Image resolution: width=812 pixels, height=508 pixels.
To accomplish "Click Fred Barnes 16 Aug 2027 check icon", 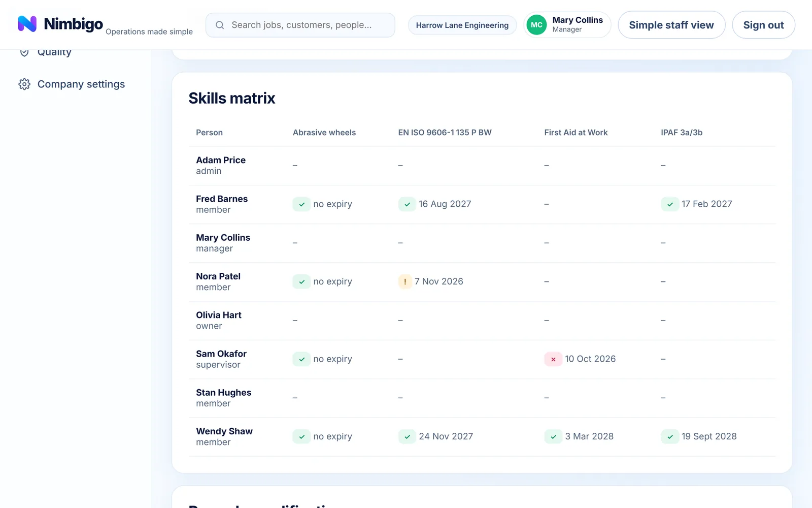I will point(407,204).
